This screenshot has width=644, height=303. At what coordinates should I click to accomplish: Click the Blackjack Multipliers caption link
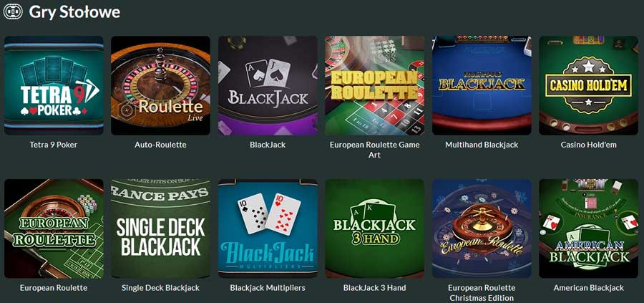[x=268, y=288]
